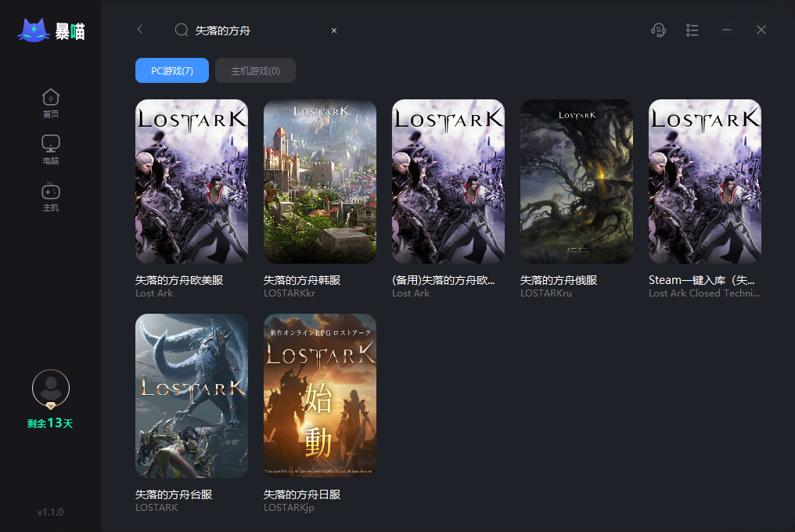The image size is (795, 532).
Task: Switch to the 主机游戏(0) tab
Action: click(x=256, y=70)
